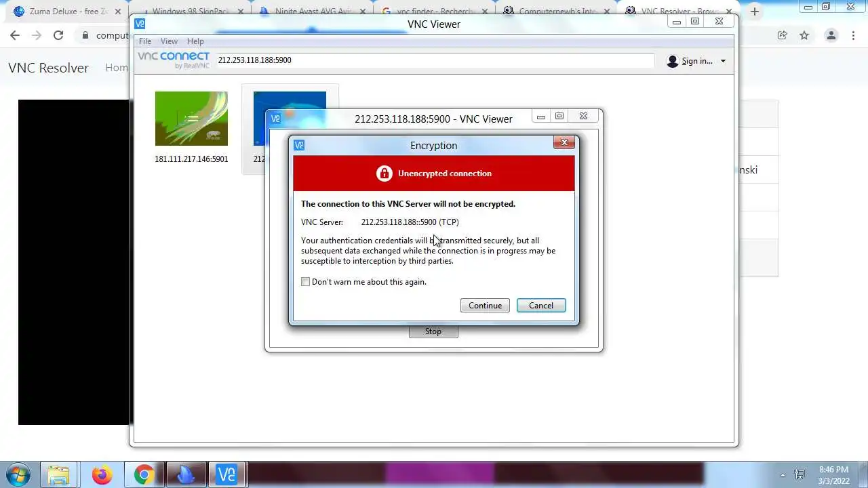Open VNC Viewer from the taskbar
The height and width of the screenshot is (488, 868).
coord(226,474)
